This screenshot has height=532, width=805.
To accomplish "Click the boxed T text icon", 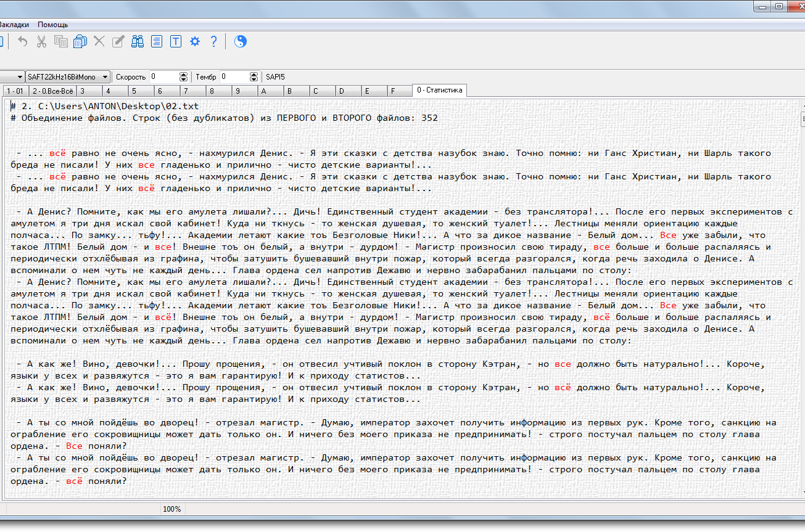I will coord(176,41).
